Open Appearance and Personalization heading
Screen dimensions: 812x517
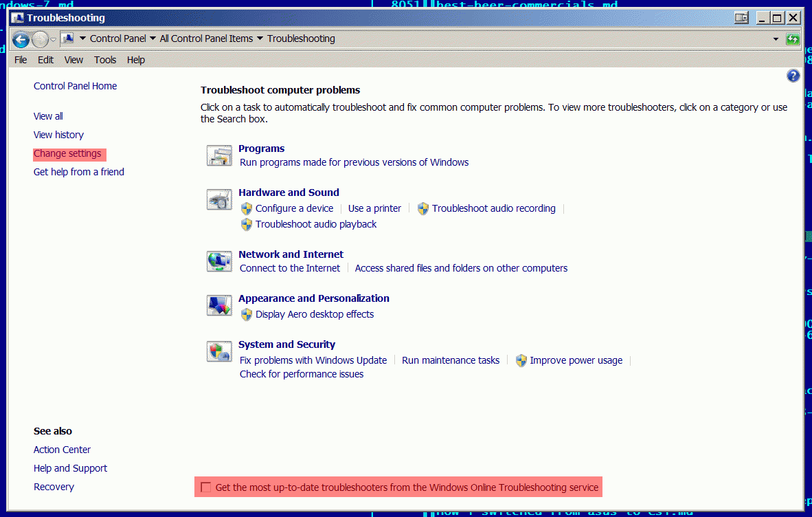coord(314,298)
